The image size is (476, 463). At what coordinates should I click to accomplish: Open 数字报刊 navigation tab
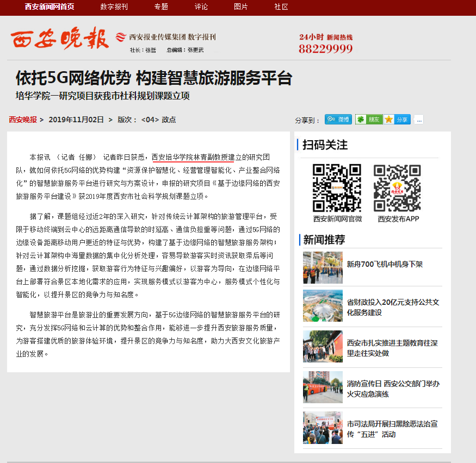click(x=114, y=7)
